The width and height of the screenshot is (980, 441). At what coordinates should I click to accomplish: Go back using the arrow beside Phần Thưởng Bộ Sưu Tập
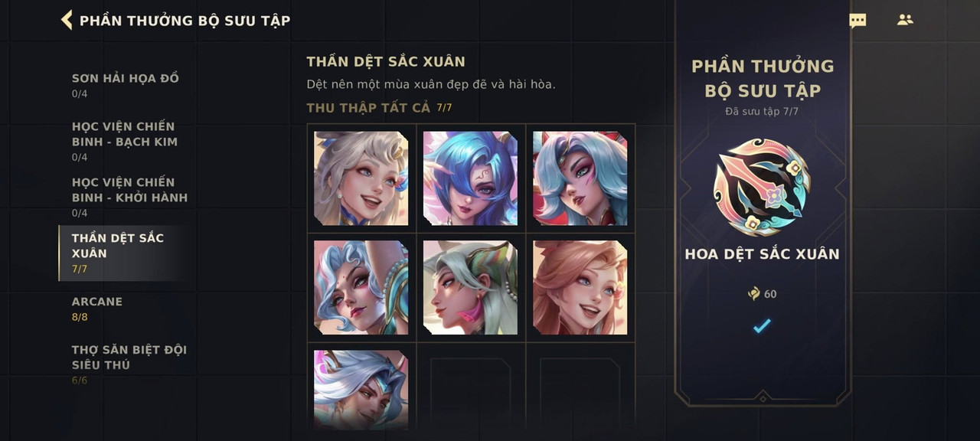[67, 20]
